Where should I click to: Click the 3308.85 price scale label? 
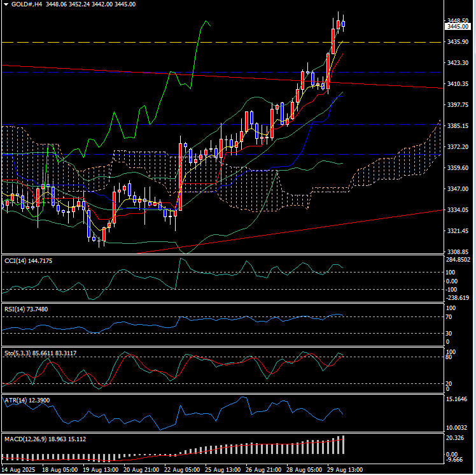click(458, 252)
